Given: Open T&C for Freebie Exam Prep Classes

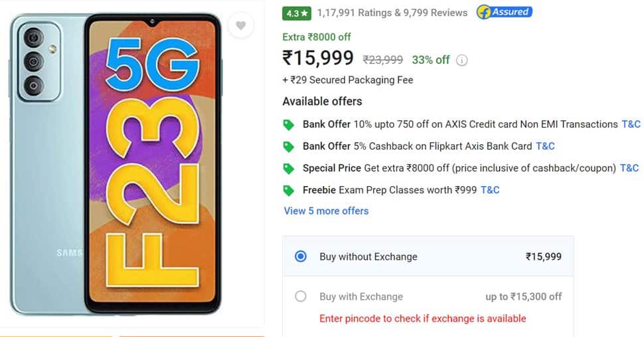Looking at the screenshot, I should tap(490, 189).
